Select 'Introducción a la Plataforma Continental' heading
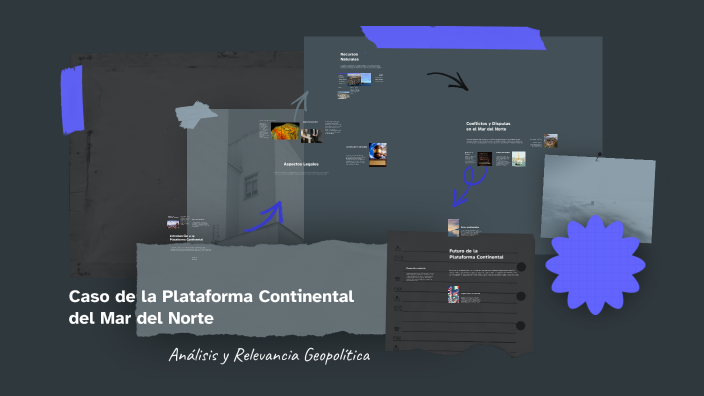Viewport: 704px width, 396px height. click(186, 238)
